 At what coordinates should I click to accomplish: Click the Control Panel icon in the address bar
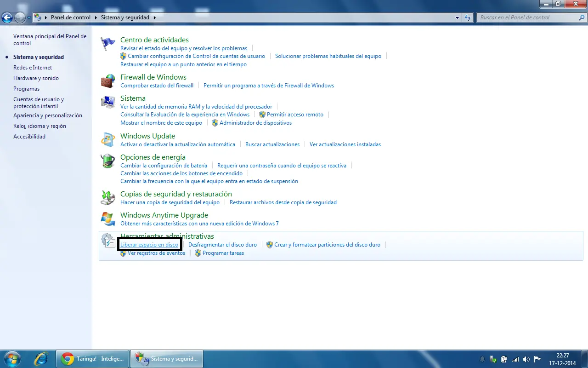point(39,17)
